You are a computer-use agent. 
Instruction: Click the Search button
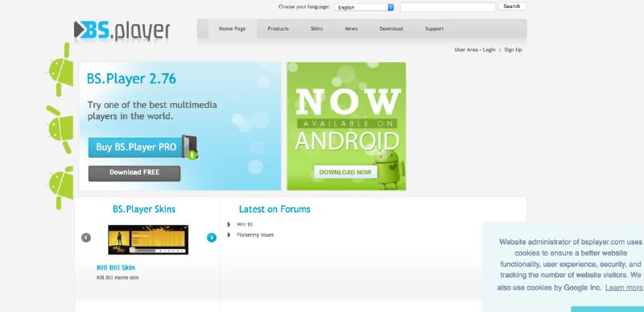pyautogui.click(x=512, y=6)
